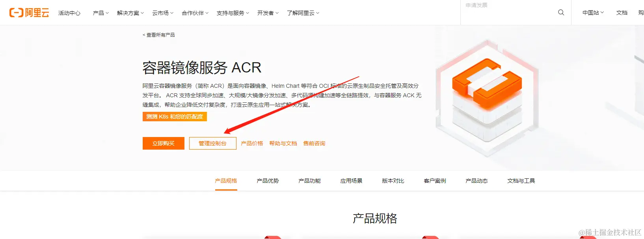Open the 活动中心 link

click(x=69, y=13)
